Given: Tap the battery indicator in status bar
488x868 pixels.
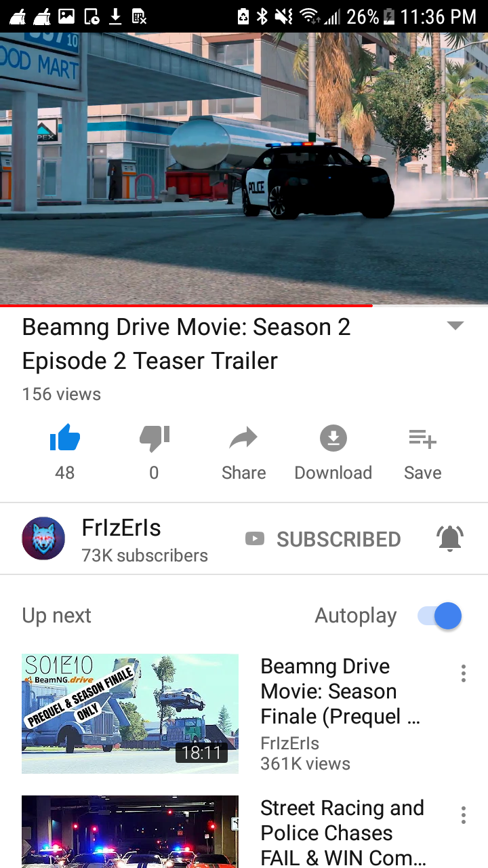Looking at the screenshot, I should [389, 16].
